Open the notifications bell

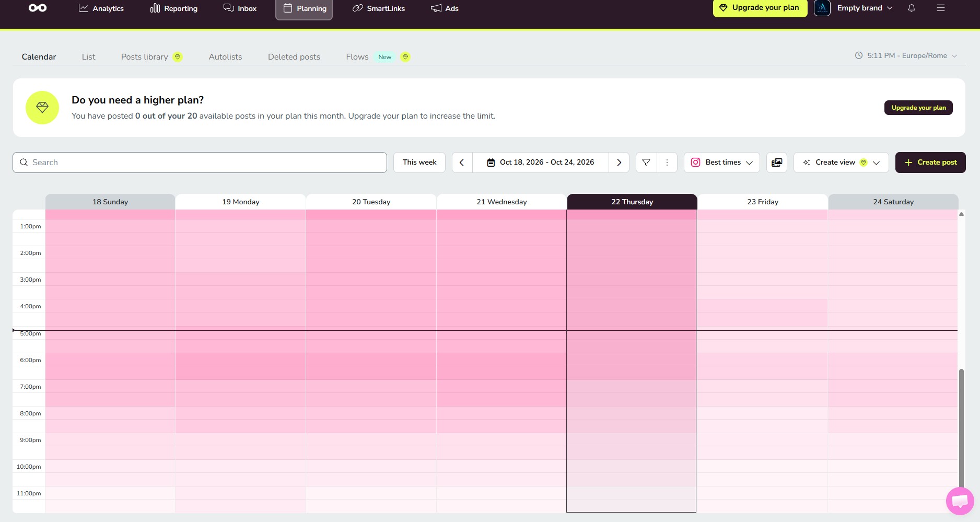point(912,8)
